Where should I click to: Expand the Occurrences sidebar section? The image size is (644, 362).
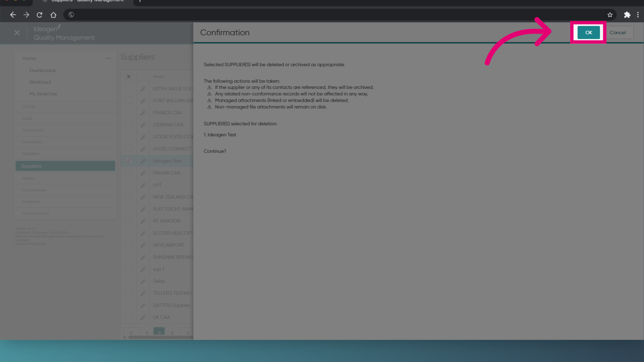65,190
